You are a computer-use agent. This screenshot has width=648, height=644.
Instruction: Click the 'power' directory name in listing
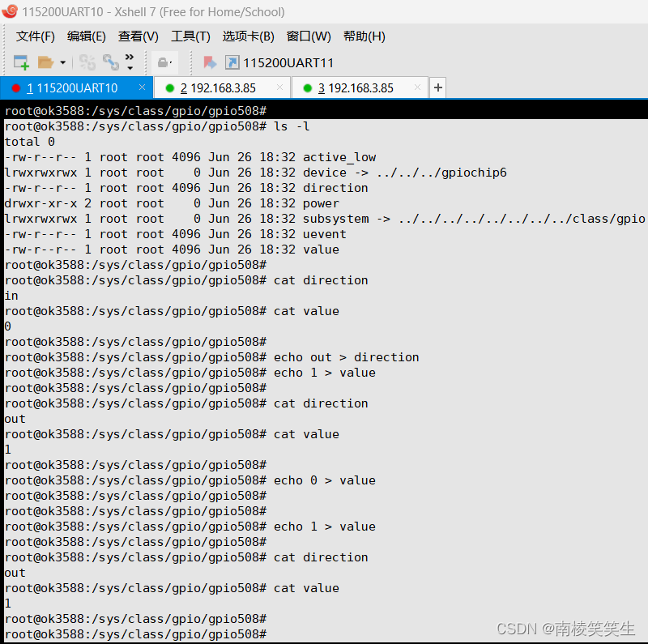pyautogui.click(x=321, y=203)
